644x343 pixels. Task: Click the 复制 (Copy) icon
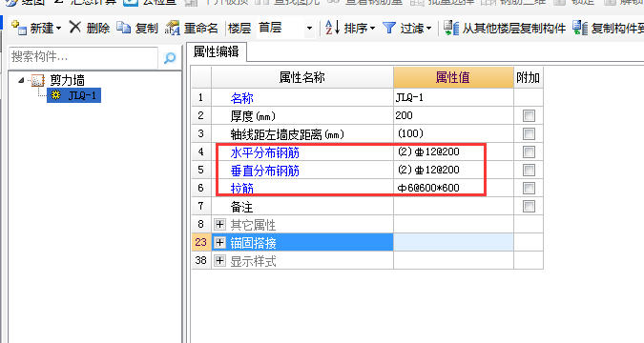click(x=123, y=28)
